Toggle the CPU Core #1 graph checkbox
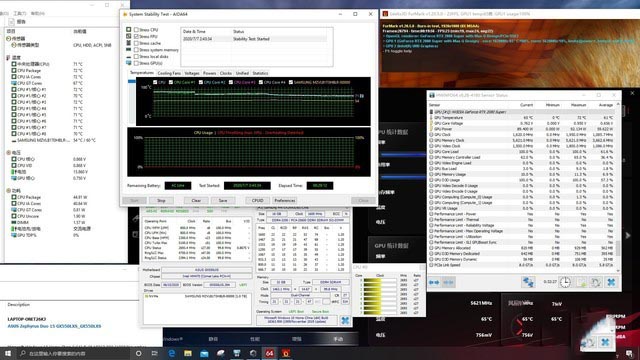The image size is (640, 360). 171,82
